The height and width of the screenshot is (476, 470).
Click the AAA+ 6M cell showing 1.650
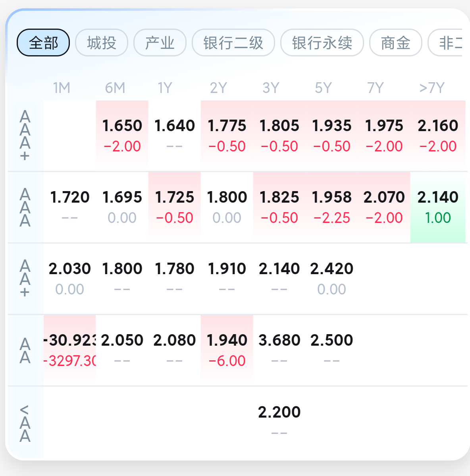122,135
